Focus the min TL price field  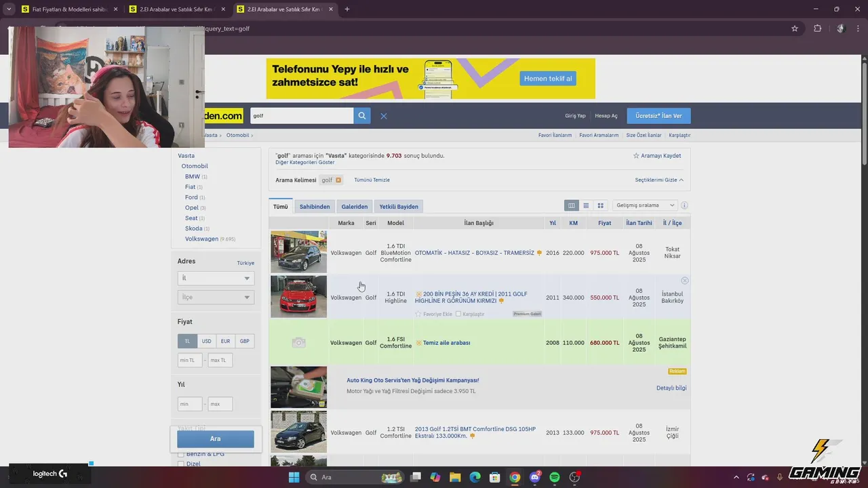(190, 360)
